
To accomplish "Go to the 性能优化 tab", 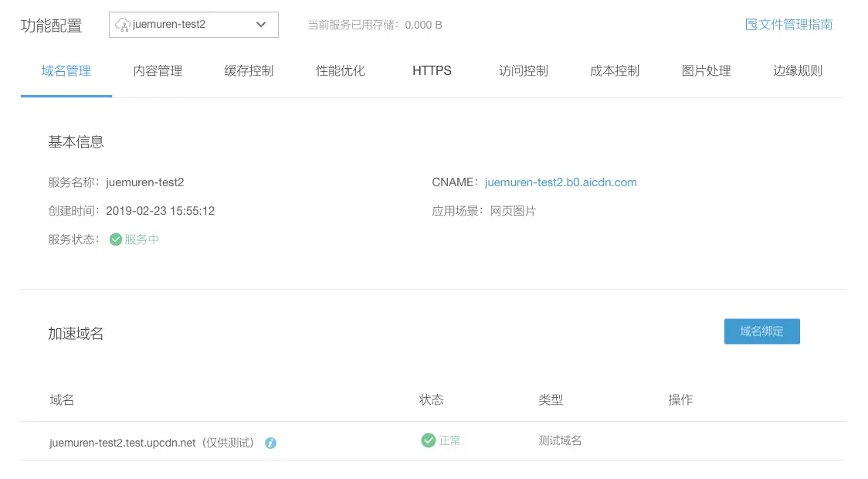I will pyautogui.click(x=341, y=71).
